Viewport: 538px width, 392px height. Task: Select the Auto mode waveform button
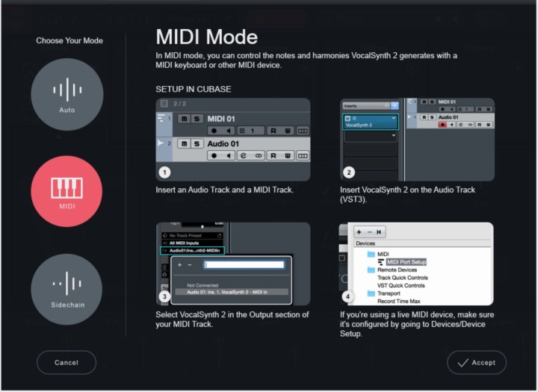(x=67, y=94)
